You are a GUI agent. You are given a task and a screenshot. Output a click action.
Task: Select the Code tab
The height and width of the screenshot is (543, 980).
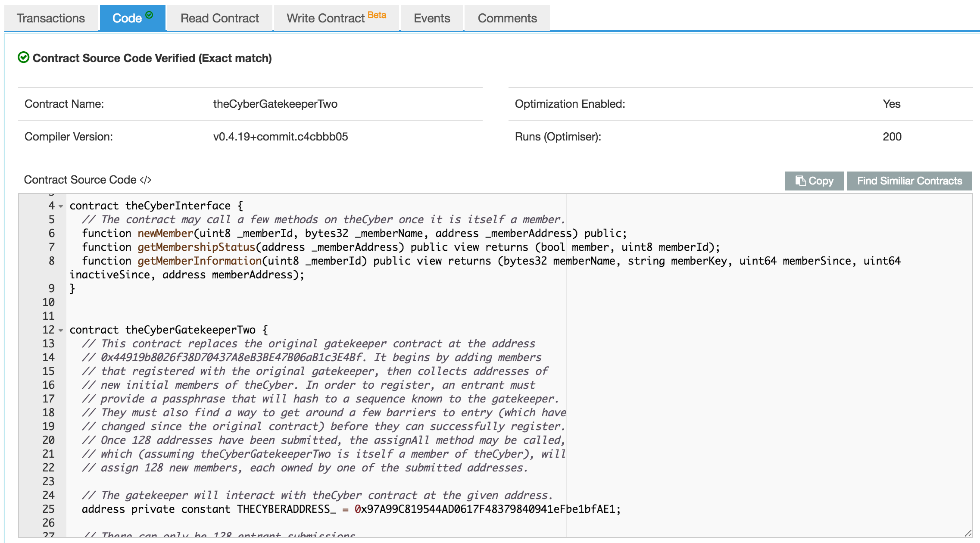132,18
